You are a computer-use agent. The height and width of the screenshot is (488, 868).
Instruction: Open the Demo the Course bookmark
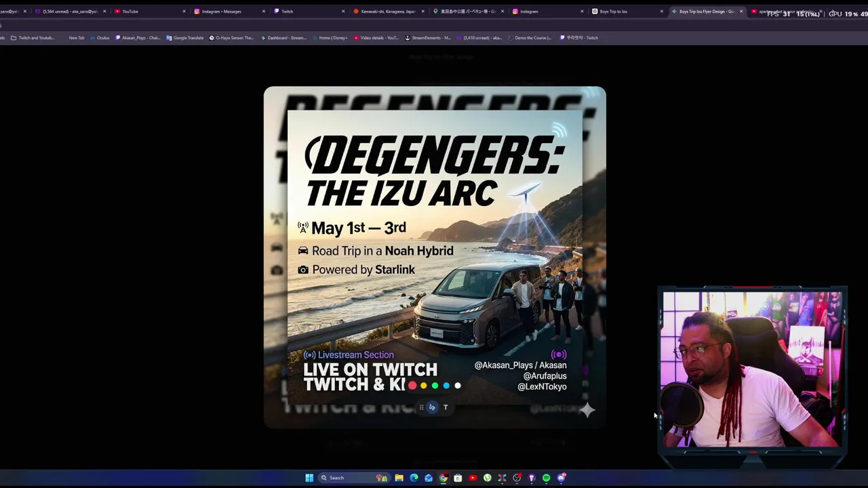530,38
